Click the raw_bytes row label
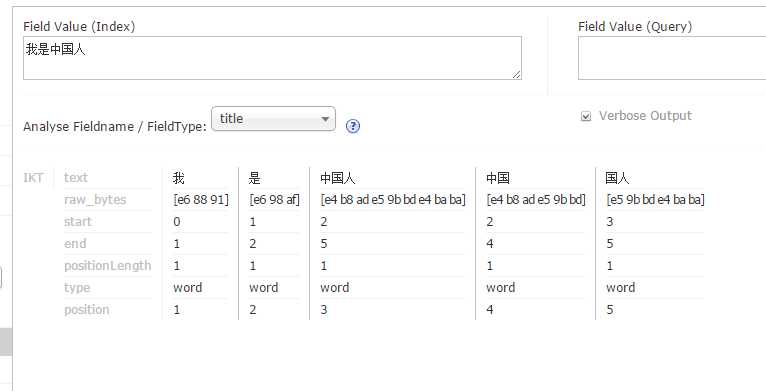Screen dimensions: 766x391 tap(95, 199)
